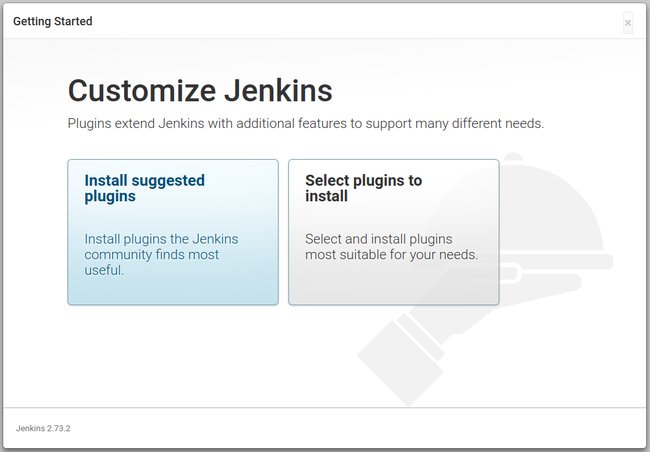
Task: Click the "Plugins extend Jenkins" subtitle text
Action: point(305,124)
